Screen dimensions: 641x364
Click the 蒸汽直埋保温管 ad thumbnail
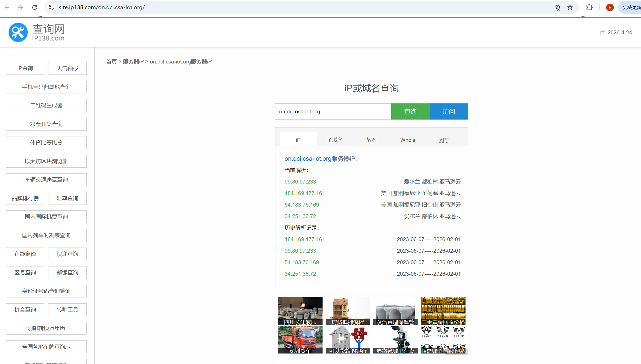click(x=396, y=311)
